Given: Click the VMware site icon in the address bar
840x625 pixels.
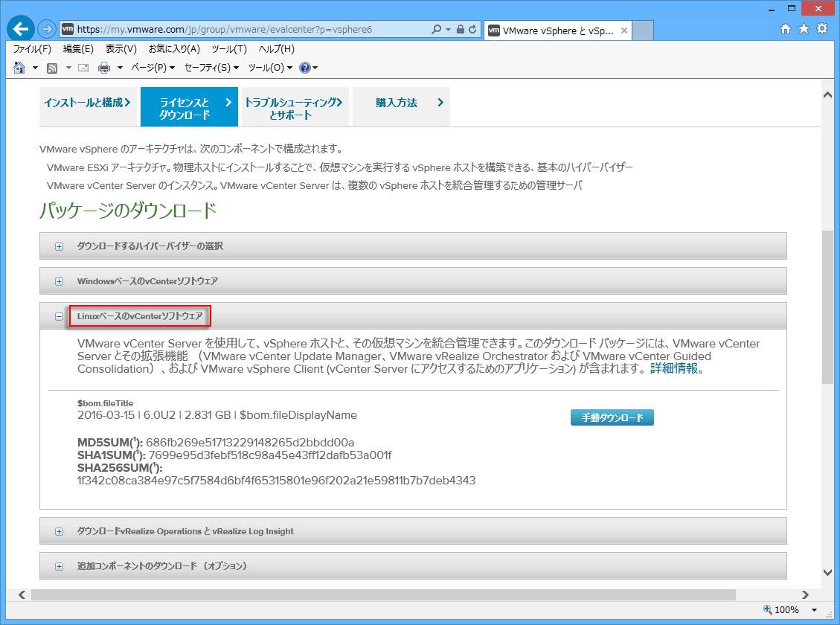Looking at the screenshot, I should 67,30.
